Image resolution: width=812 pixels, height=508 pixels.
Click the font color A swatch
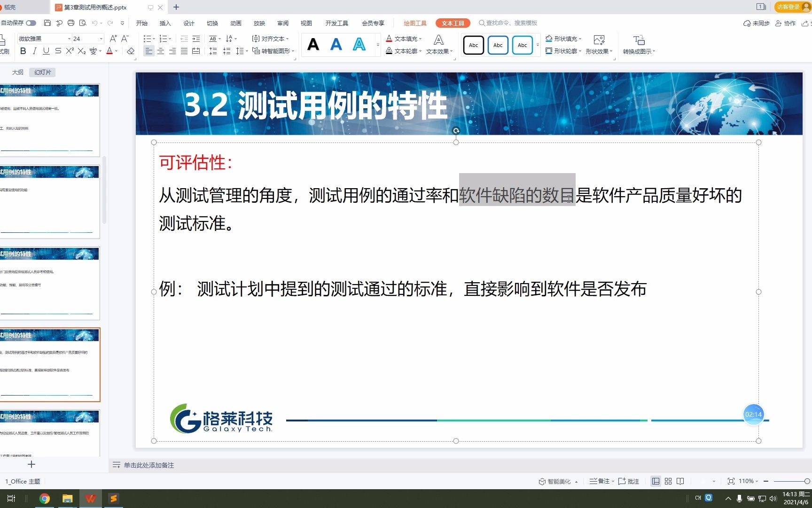click(x=109, y=51)
